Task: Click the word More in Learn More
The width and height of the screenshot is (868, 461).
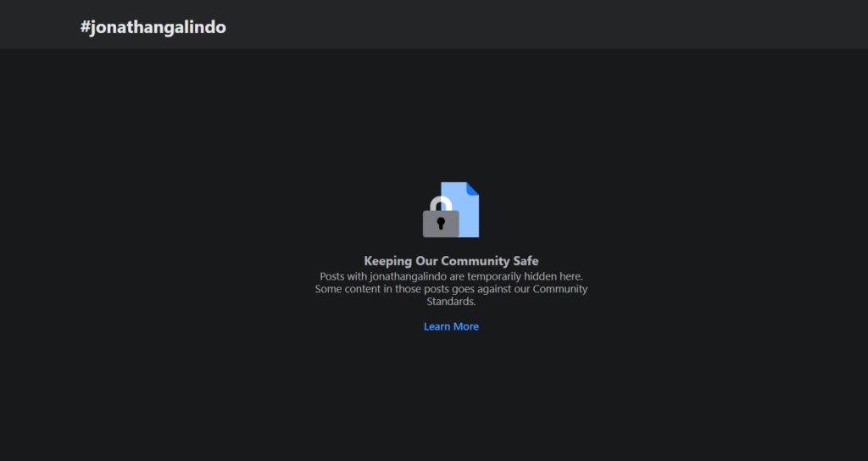Action: point(465,326)
